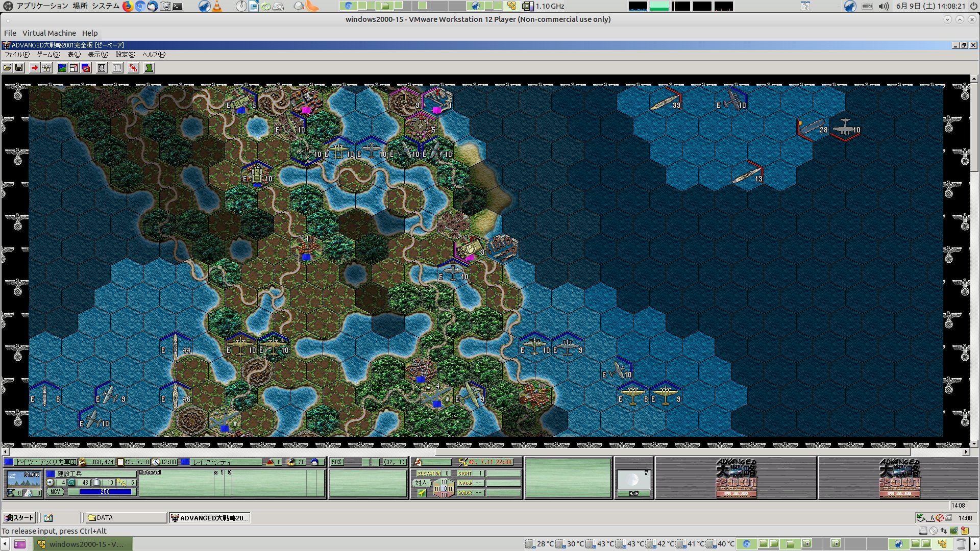Click the 対人 button in status panel
980x551 pixels.
[x=421, y=483]
